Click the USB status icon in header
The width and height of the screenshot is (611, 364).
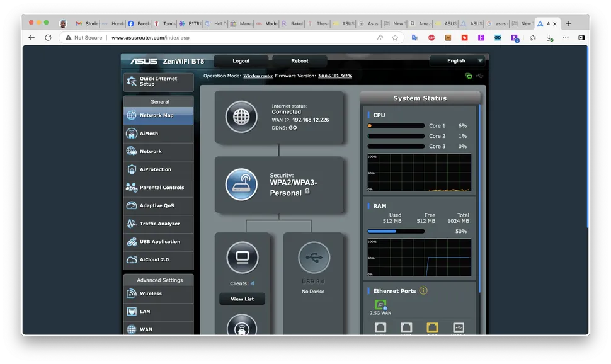pyautogui.click(x=480, y=76)
